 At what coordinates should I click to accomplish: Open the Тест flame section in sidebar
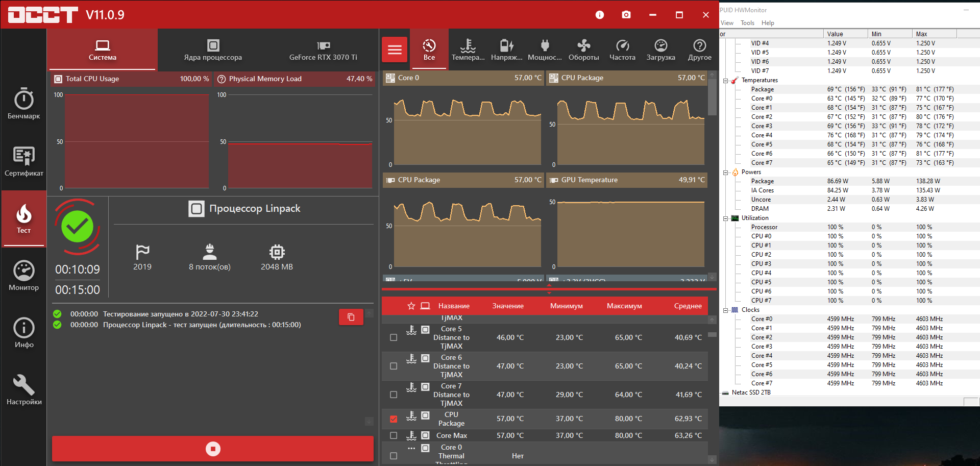[23, 218]
